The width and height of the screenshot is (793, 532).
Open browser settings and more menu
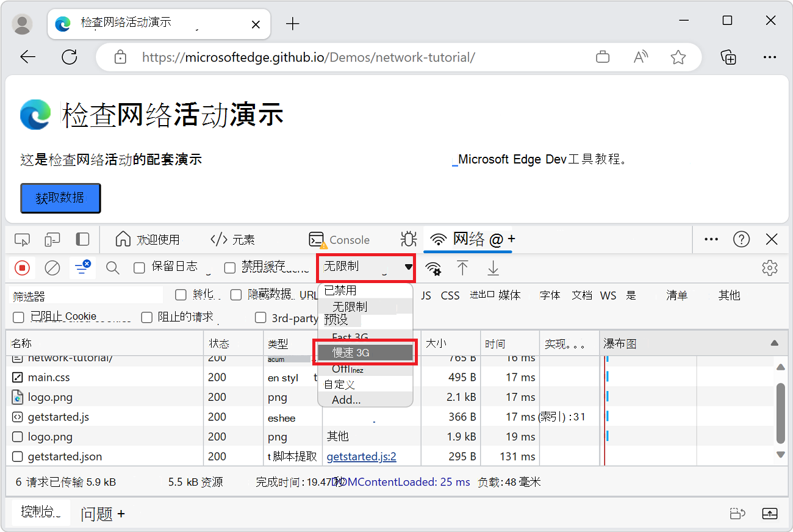pyautogui.click(x=769, y=57)
